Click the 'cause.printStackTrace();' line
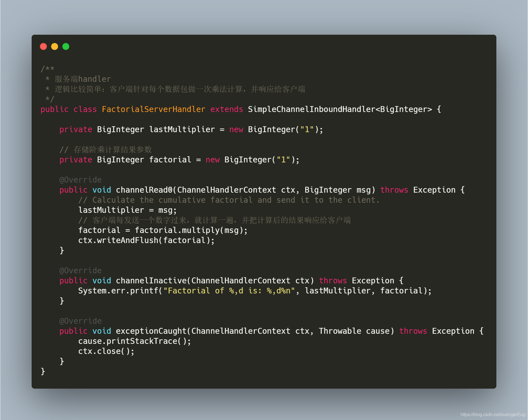Image resolution: width=528 pixels, height=420 pixels. [x=135, y=341]
